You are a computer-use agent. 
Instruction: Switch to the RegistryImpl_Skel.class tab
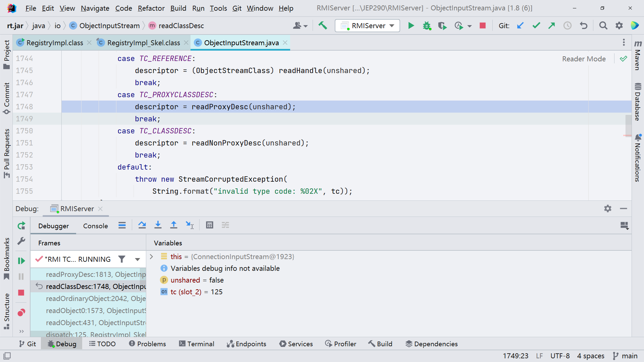(x=143, y=43)
